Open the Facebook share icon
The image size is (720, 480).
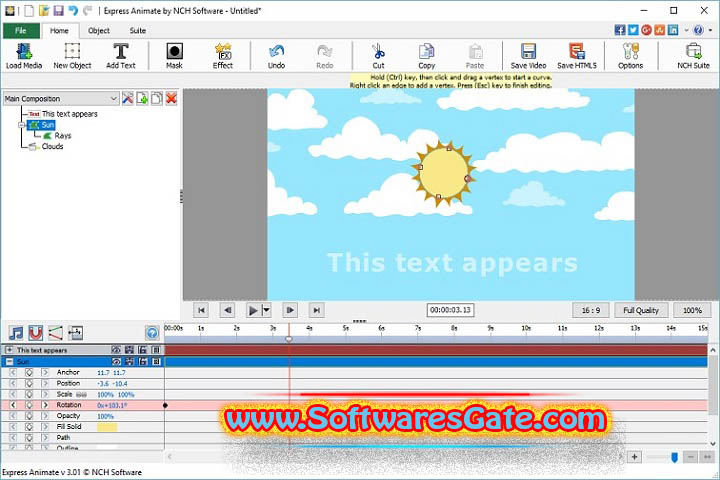click(620, 30)
